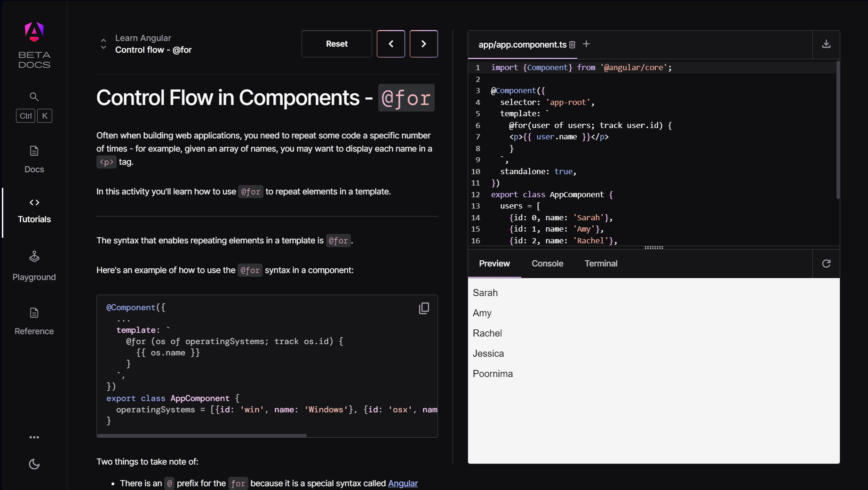Click 'users = [' line in editor
The image size is (868, 490).
click(x=520, y=206)
